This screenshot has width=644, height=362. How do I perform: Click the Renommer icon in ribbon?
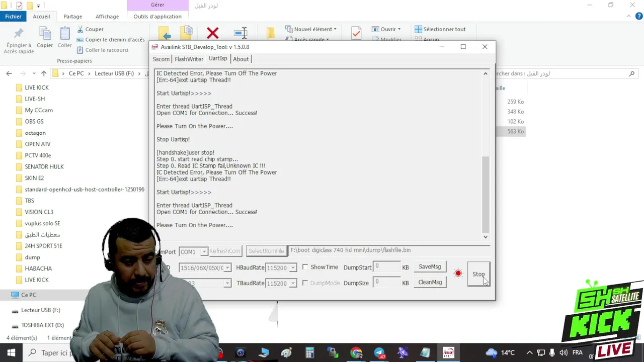[x=241, y=33]
